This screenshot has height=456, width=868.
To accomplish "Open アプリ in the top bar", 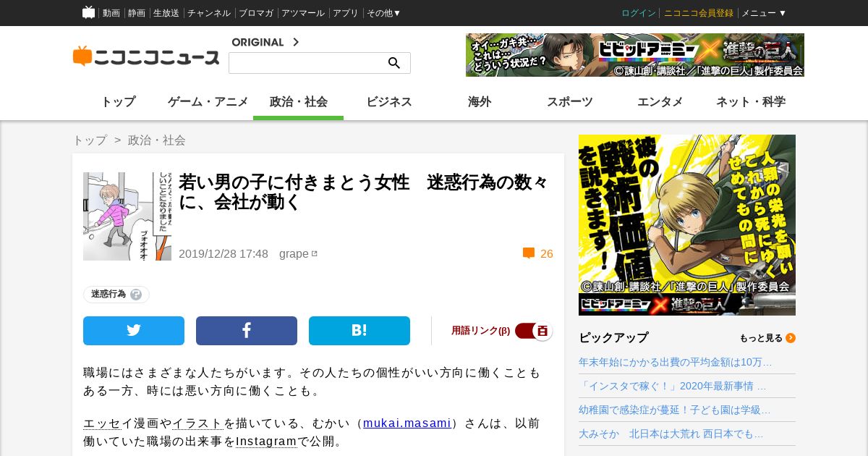I will (x=346, y=13).
